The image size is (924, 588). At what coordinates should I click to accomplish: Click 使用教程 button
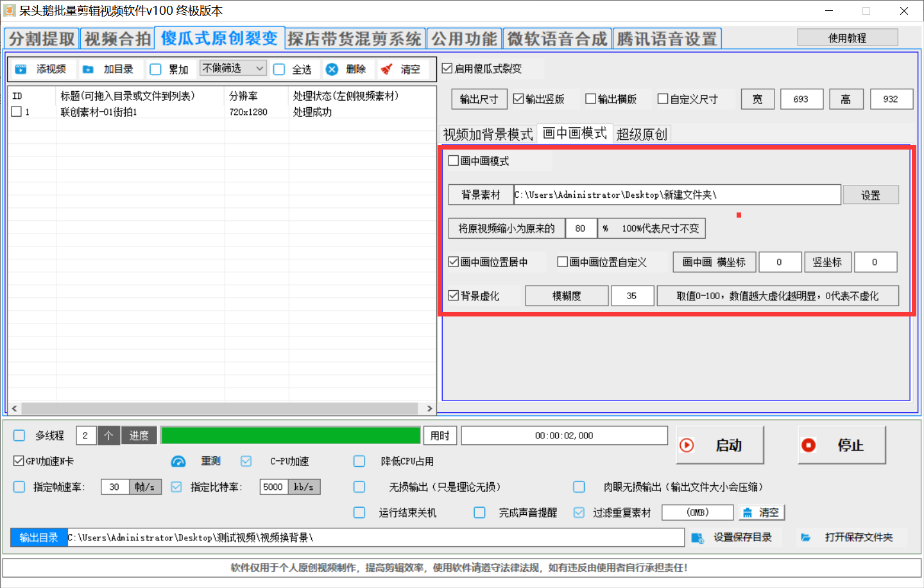click(848, 38)
